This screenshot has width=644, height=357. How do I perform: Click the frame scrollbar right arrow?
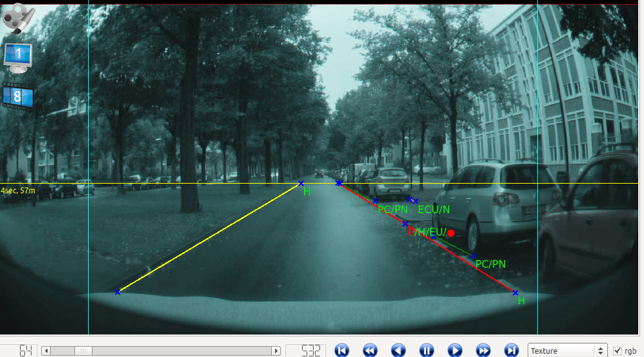pos(276,351)
